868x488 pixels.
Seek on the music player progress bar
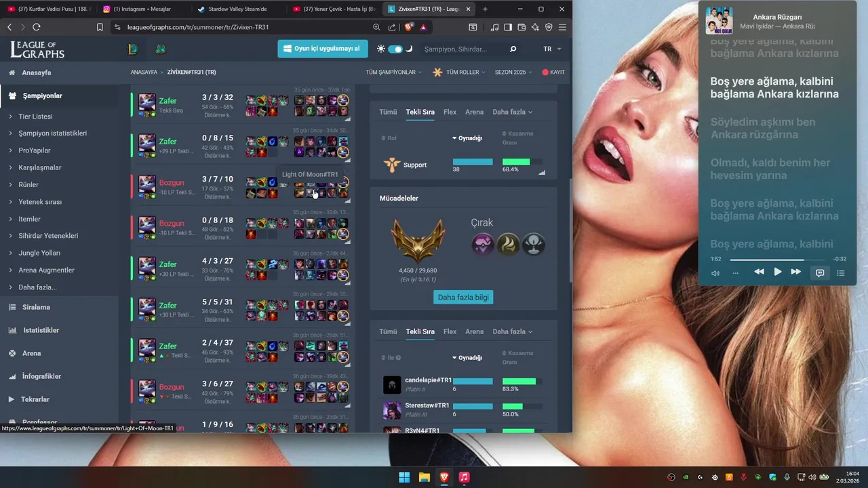pyautogui.click(x=777, y=260)
